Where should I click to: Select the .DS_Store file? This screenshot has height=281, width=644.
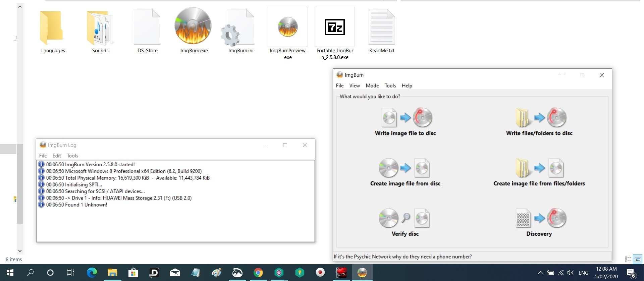pyautogui.click(x=147, y=32)
